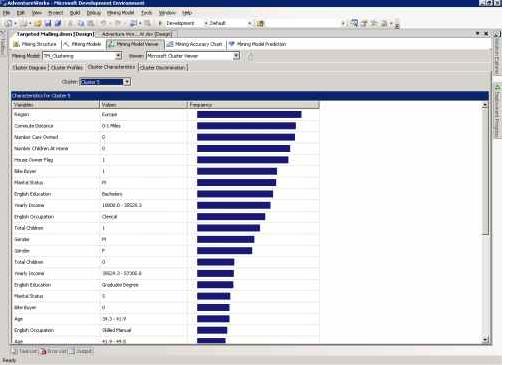This screenshot has height=365, width=505.
Task: Click the vertical scrollbar down arrow
Action: tap(485, 340)
